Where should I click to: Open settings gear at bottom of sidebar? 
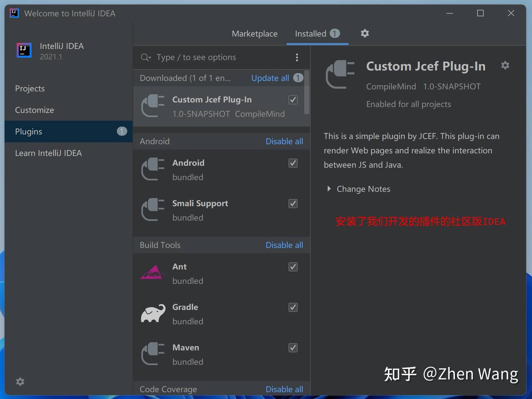pos(20,382)
